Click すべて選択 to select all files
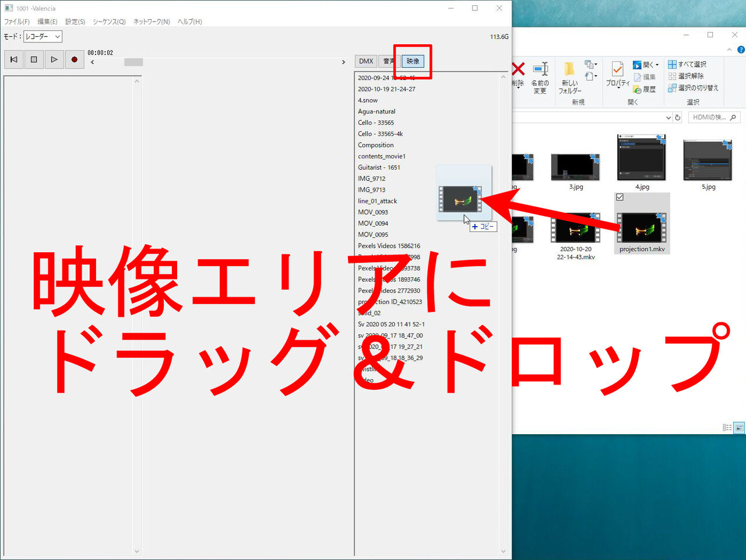Viewport: 746px width, 560px height. point(688,64)
